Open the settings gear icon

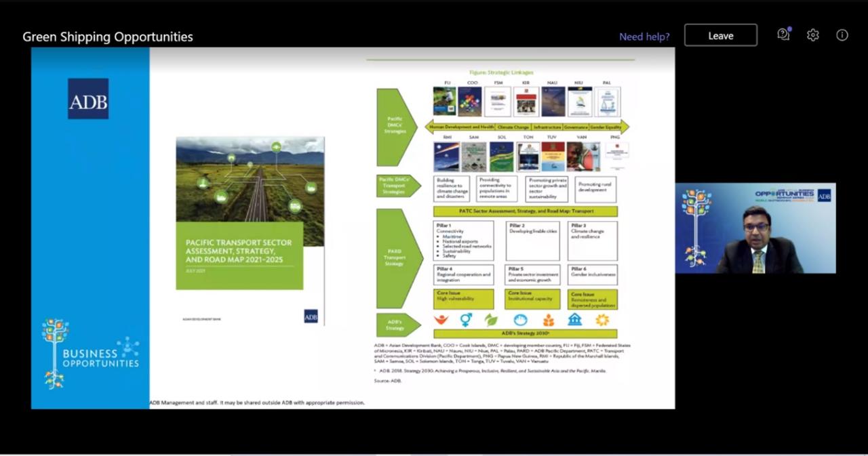(813, 35)
